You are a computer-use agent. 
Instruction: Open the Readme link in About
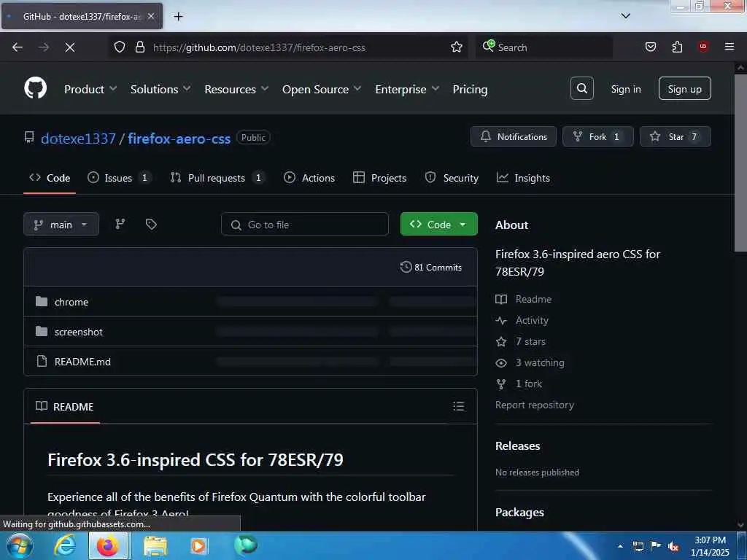click(533, 299)
